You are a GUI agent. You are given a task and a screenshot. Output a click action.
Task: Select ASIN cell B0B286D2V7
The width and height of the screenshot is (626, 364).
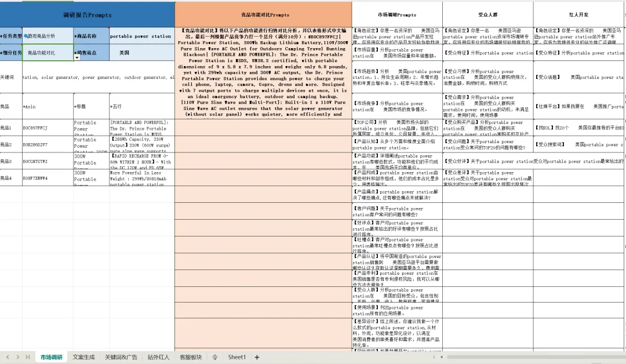pyautogui.click(x=48, y=144)
